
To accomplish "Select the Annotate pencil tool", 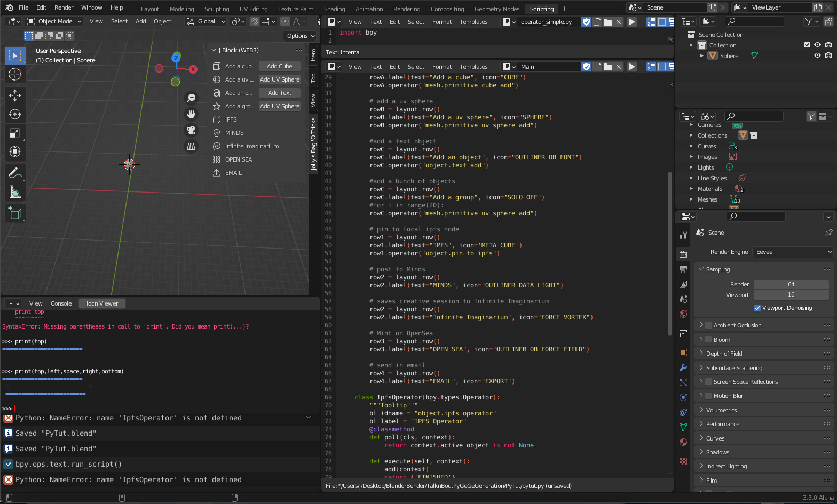I will (x=15, y=173).
